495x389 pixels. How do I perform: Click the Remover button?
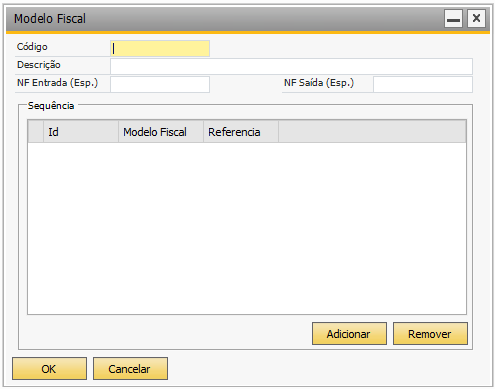tap(430, 334)
